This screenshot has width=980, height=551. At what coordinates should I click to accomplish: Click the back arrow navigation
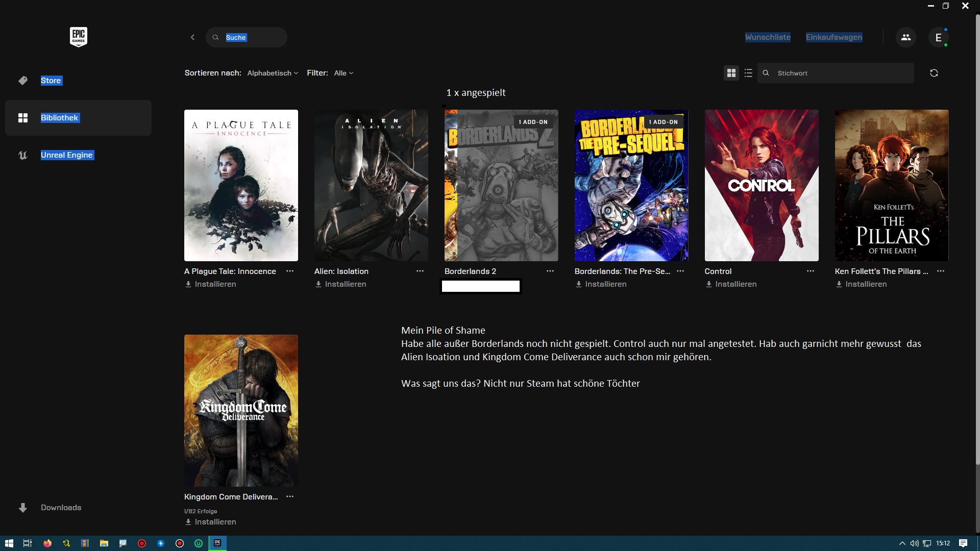[x=192, y=37]
